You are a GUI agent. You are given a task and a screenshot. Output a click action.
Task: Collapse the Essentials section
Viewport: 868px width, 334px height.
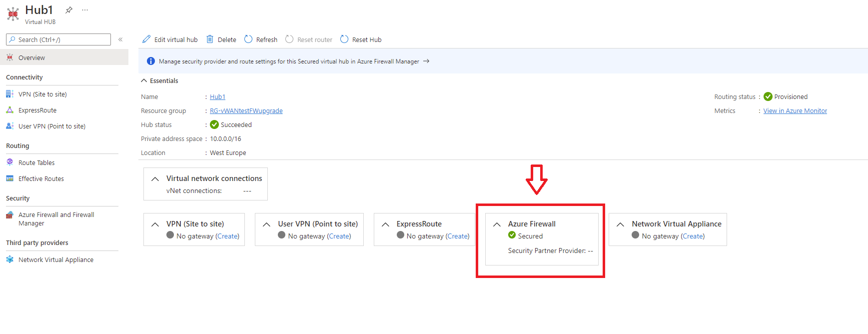pos(144,80)
